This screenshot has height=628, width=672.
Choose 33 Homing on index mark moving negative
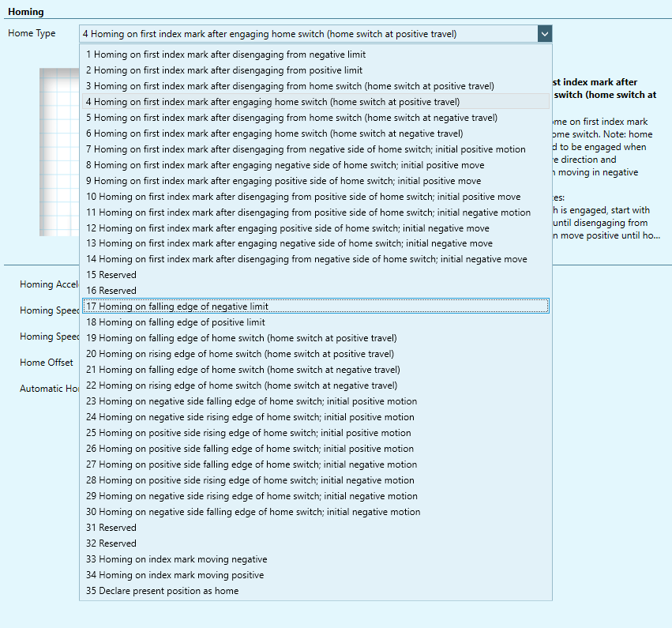tap(315, 559)
